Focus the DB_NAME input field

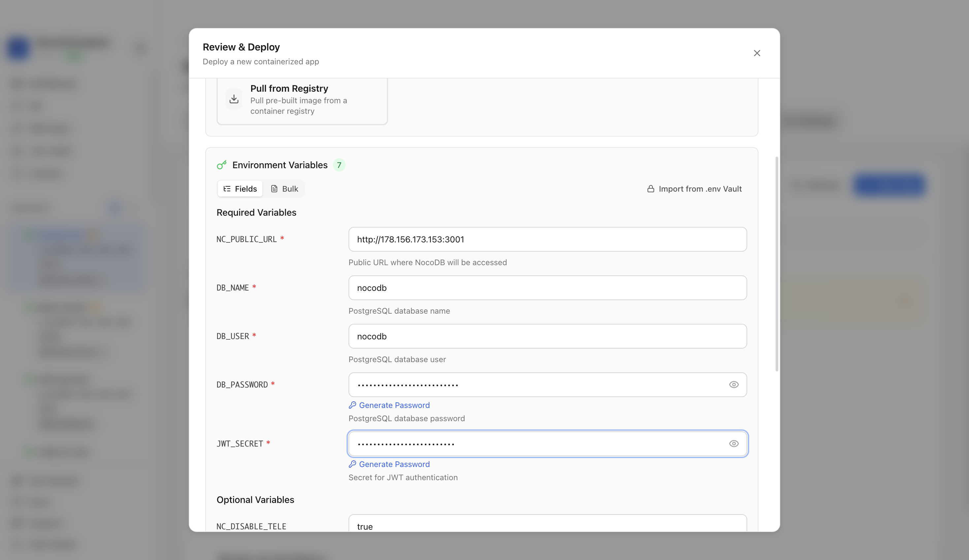548,288
